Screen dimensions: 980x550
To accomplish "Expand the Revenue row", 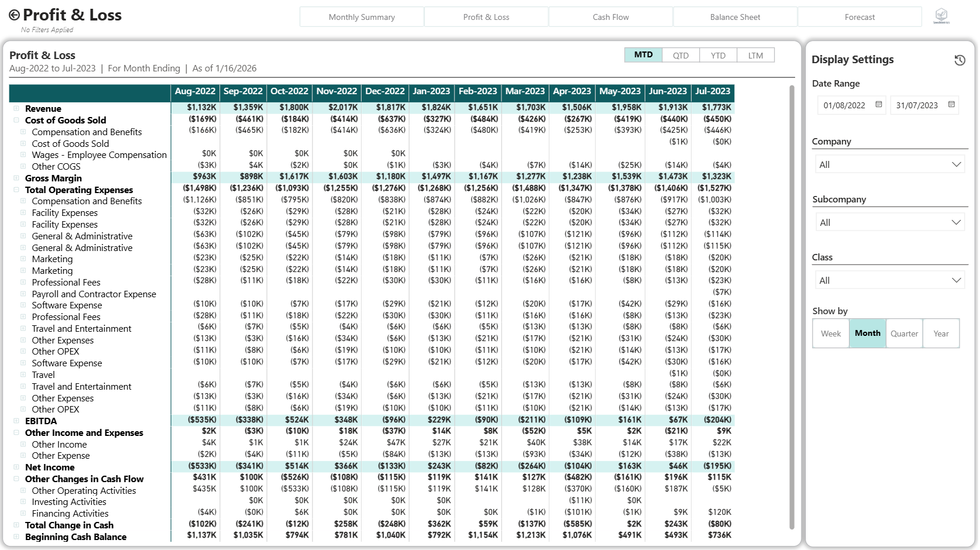I will pos(17,108).
